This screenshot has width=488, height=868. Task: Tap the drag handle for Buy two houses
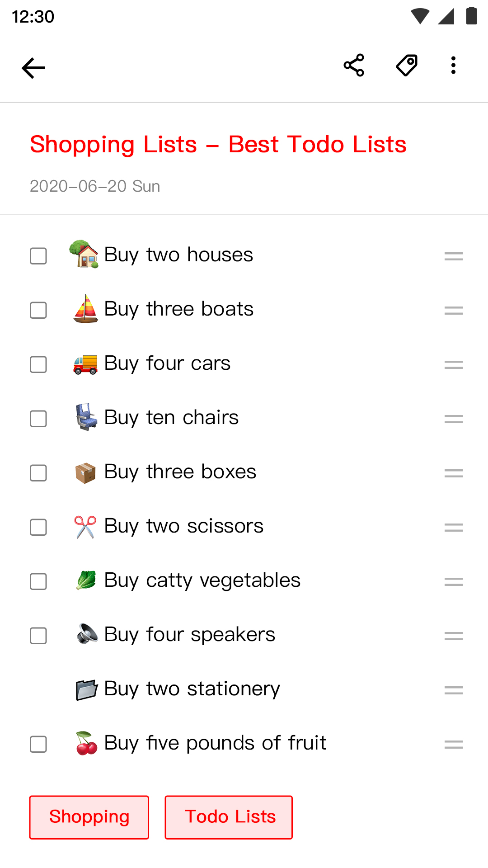click(453, 256)
